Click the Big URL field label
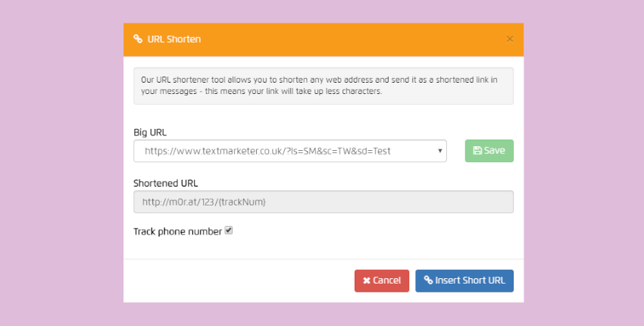 coord(150,132)
